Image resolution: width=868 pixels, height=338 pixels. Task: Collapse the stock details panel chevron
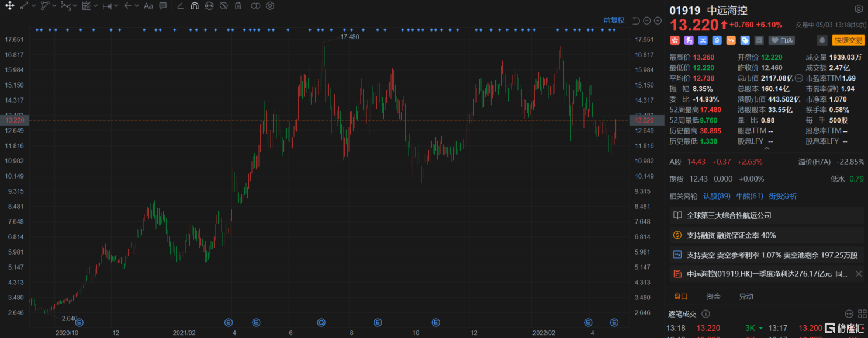point(766,149)
